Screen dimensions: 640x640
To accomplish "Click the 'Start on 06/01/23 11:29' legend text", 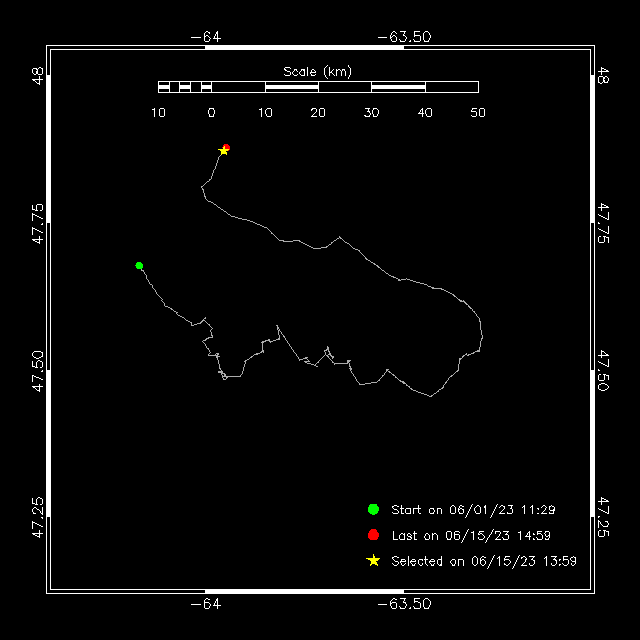I will (473, 510).
